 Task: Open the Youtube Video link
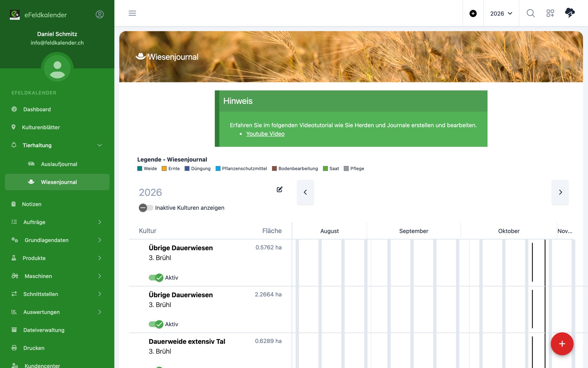click(265, 134)
